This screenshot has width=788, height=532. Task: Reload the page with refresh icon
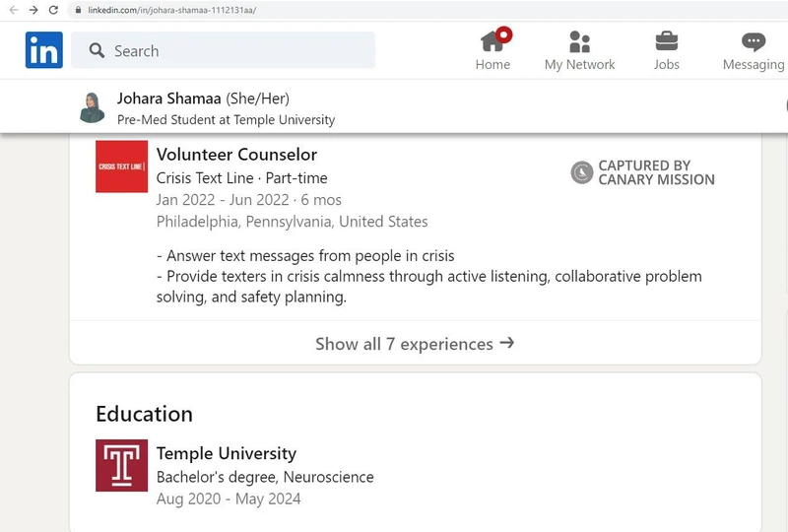pyautogui.click(x=53, y=10)
